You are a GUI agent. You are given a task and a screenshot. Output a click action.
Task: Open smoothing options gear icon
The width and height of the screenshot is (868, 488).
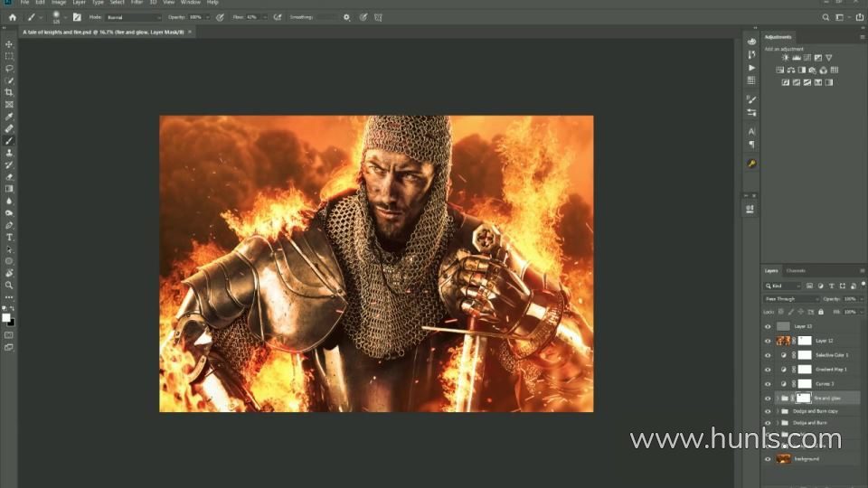coord(346,17)
